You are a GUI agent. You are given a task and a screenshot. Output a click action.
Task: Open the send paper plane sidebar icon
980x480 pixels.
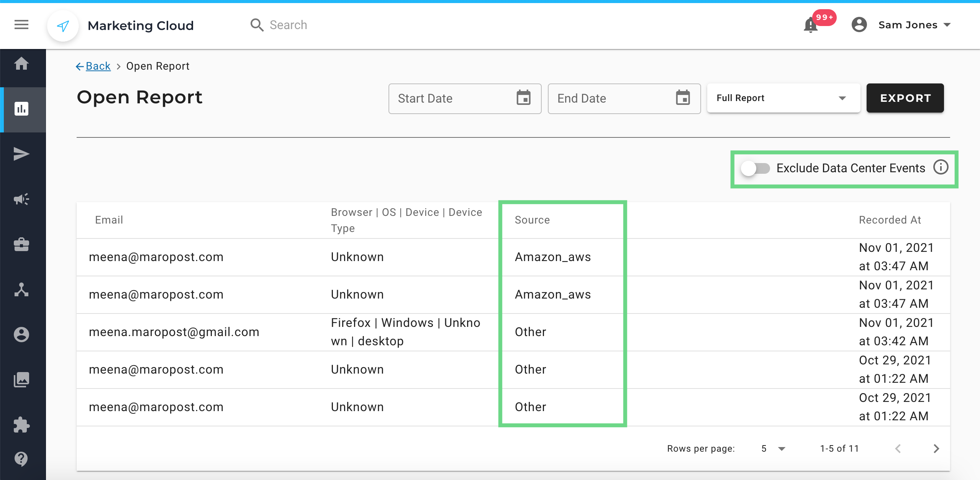pos(21,154)
